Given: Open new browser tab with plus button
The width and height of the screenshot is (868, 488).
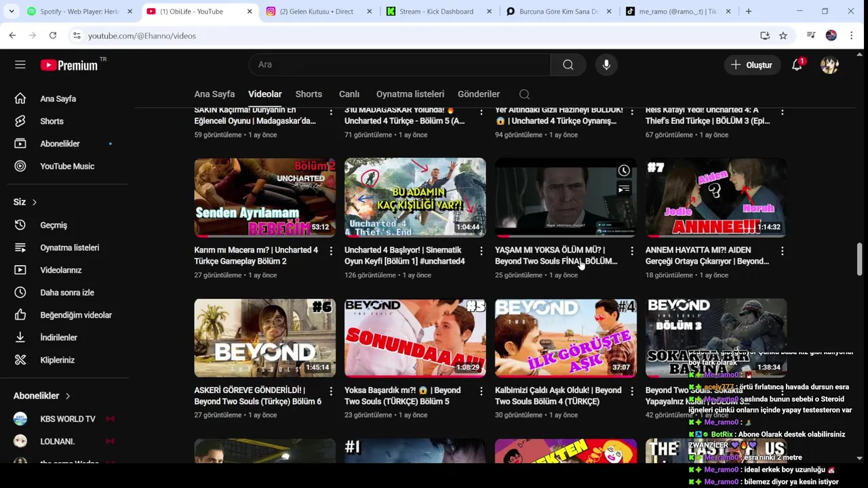Looking at the screenshot, I should click(x=749, y=11).
